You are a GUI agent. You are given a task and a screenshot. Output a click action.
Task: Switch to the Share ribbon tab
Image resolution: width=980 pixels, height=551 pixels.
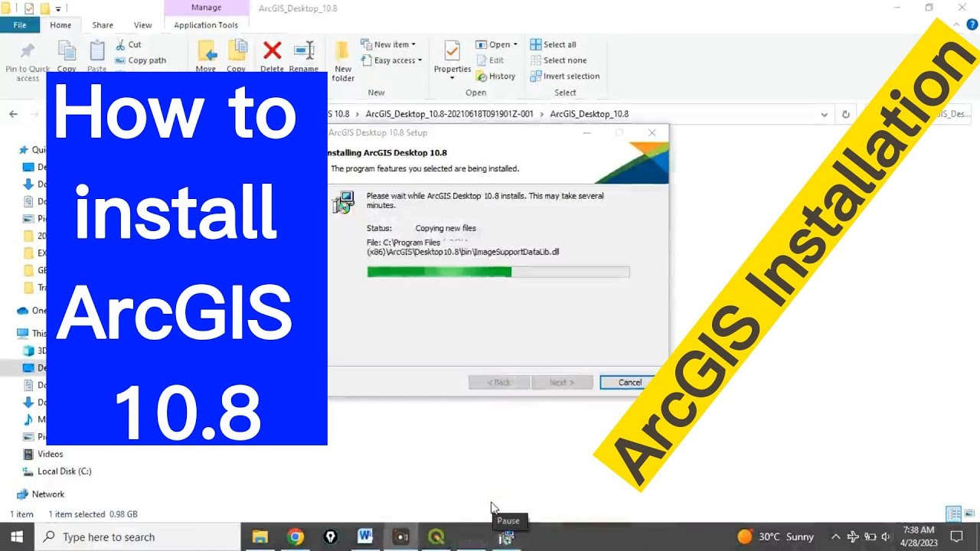coord(103,25)
